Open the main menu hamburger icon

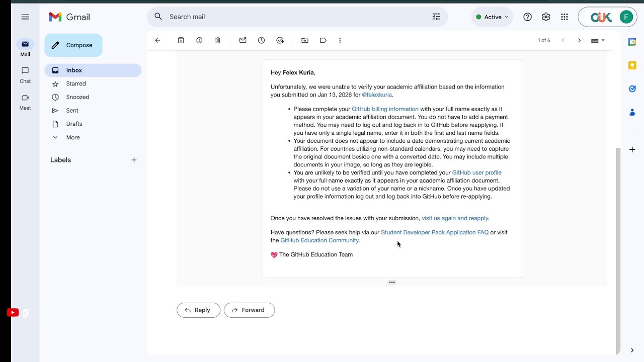tap(25, 17)
